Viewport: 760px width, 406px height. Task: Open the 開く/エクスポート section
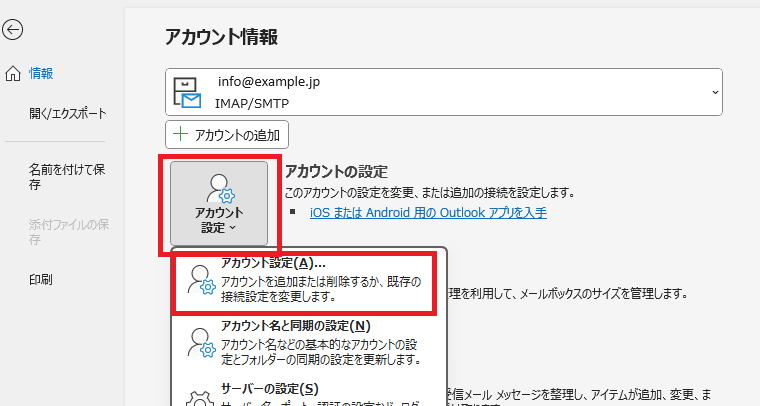tap(67, 113)
